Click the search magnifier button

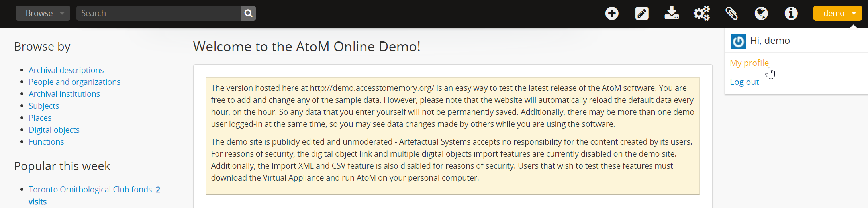pyautogui.click(x=248, y=13)
